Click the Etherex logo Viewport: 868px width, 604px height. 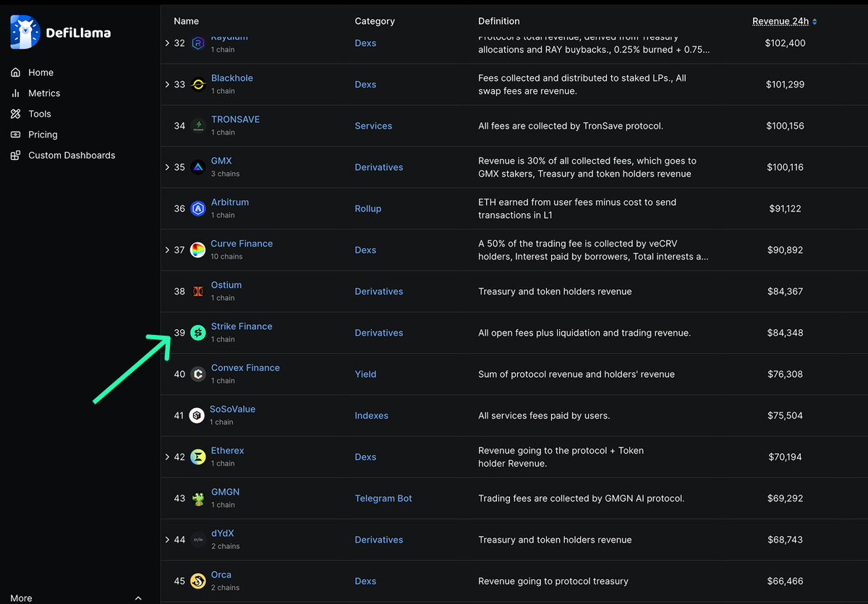(x=198, y=457)
